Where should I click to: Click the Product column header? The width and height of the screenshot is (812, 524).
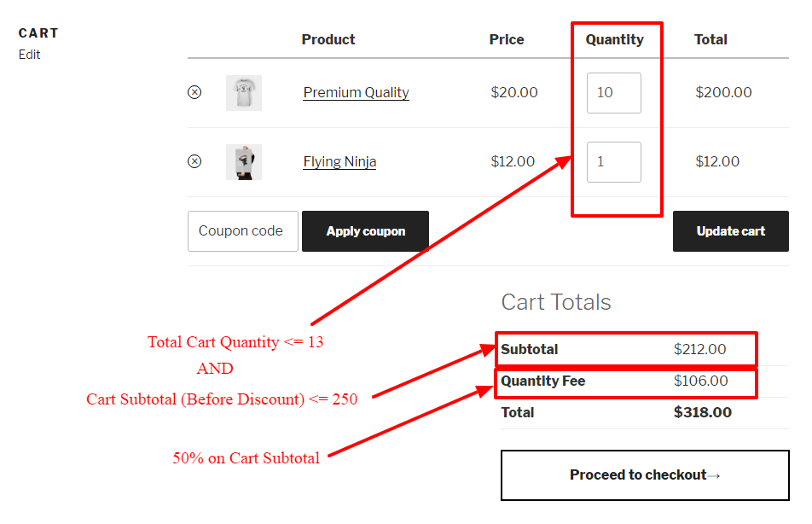coord(328,39)
